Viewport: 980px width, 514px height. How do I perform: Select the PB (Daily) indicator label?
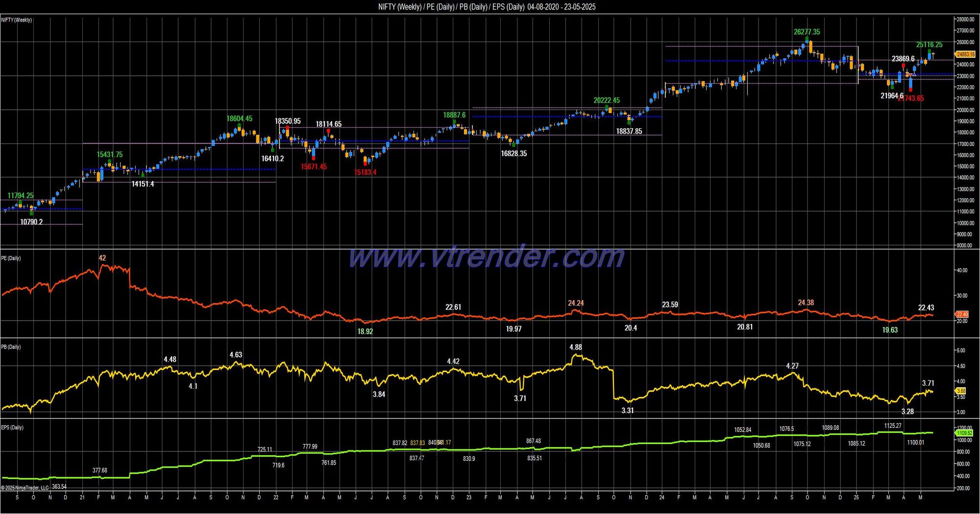[11, 347]
